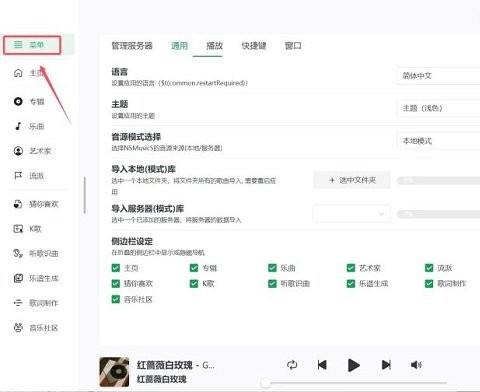Open 乐谱生成 sheet music icon
Image resolution: width=480 pixels, height=392 pixels.
click(x=18, y=278)
